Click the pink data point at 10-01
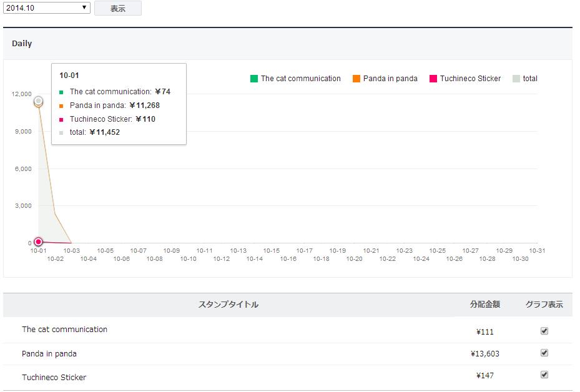 point(39,242)
